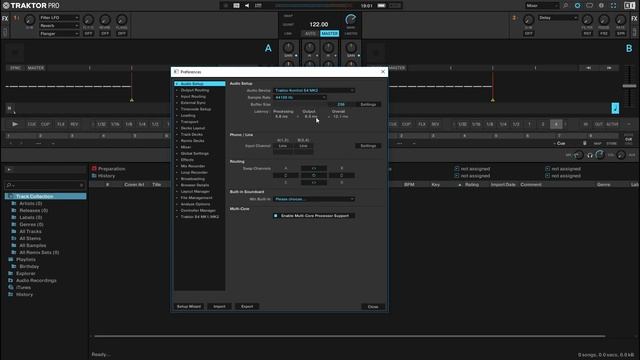Click the BPM column header
The height and width of the screenshot is (360, 640).
[x=409, y=184]
